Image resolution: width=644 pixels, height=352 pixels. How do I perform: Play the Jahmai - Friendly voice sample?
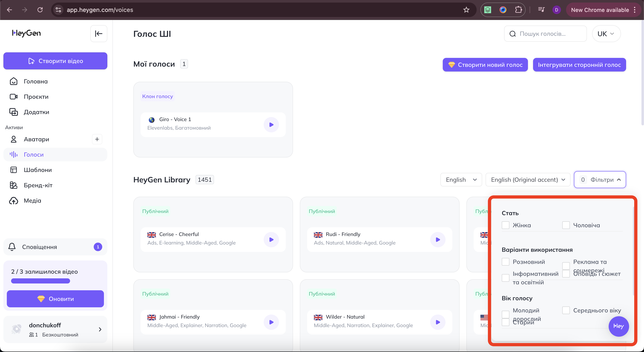(271, 322)
